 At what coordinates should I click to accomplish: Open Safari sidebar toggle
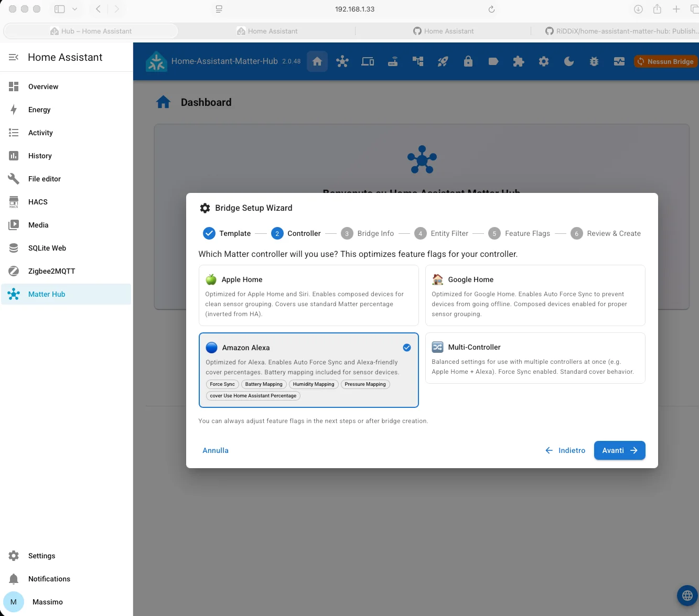pos(60,9)
